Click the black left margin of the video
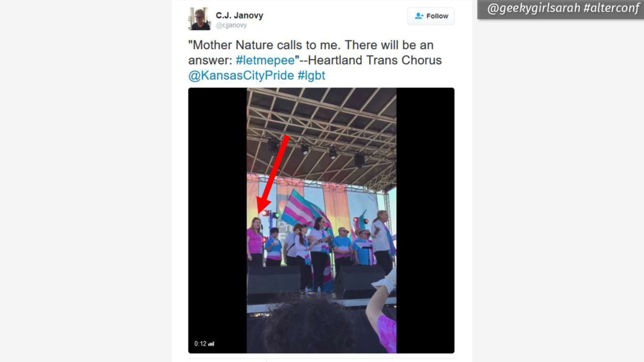644x362 pixels. [x=217, y=221]
